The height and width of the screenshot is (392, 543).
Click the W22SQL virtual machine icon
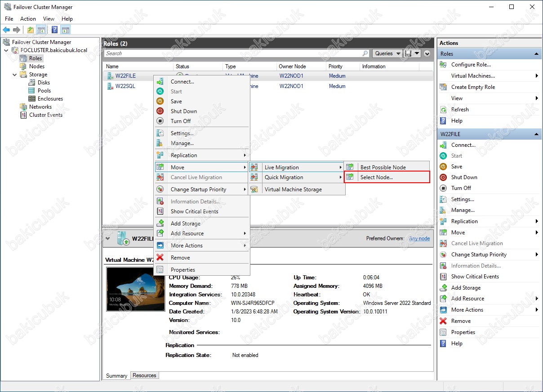pyautogui.click(x=110, y=86)
